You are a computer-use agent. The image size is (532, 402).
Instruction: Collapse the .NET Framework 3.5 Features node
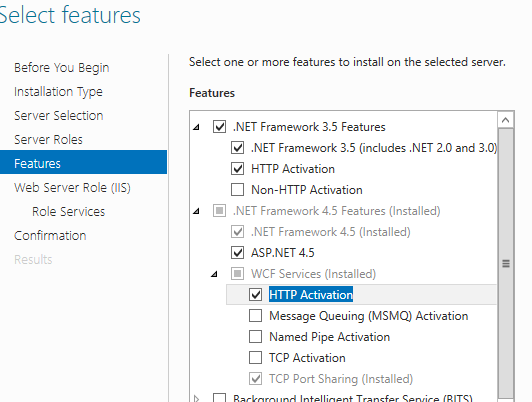pos(196,128)
